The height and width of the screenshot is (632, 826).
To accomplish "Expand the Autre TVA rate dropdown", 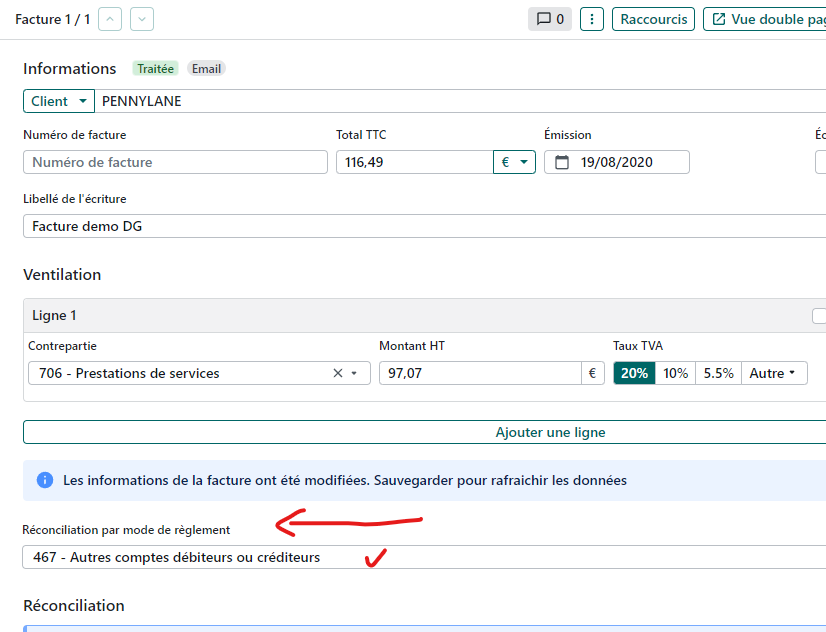I will point(773,373).
